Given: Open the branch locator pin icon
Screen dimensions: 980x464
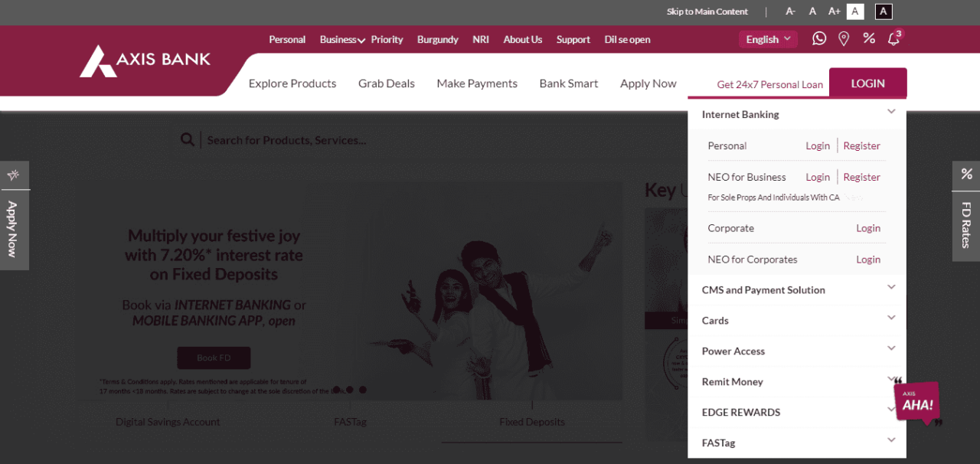Looking at the screenshot, I should point(844,38).
